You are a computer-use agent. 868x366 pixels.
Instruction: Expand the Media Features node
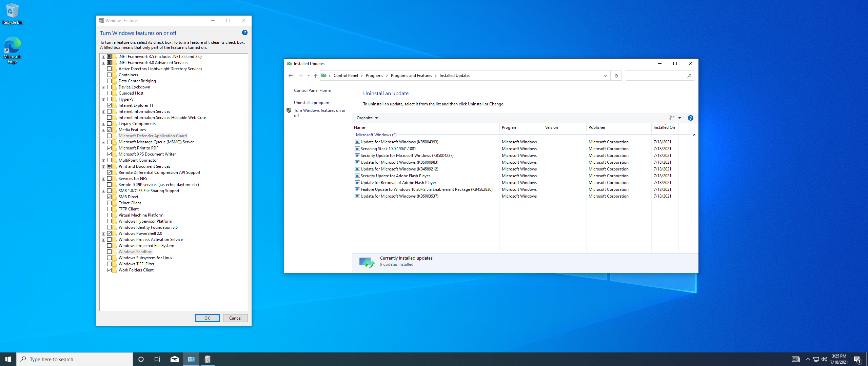pos(103,130)
